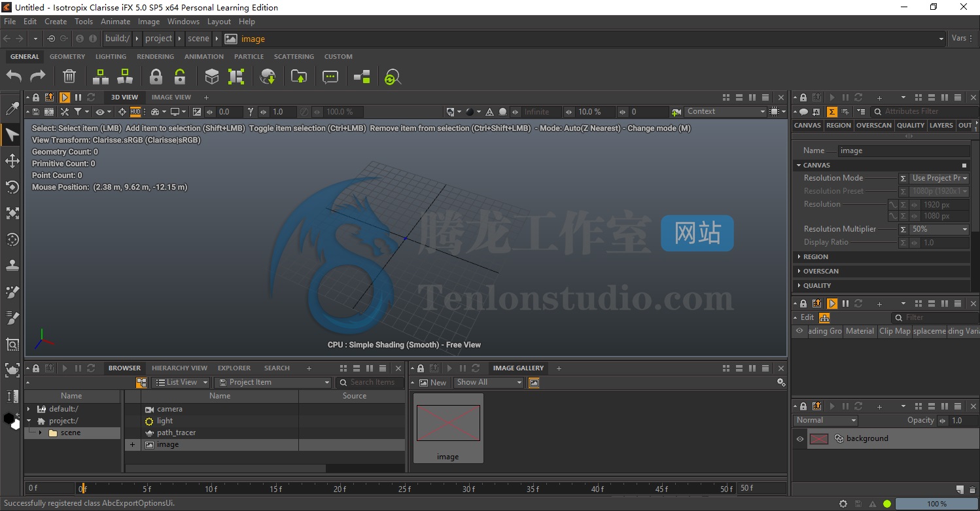Select the teapot frame tool
This screenshot has width=980, height=511.
coord(12,370)
